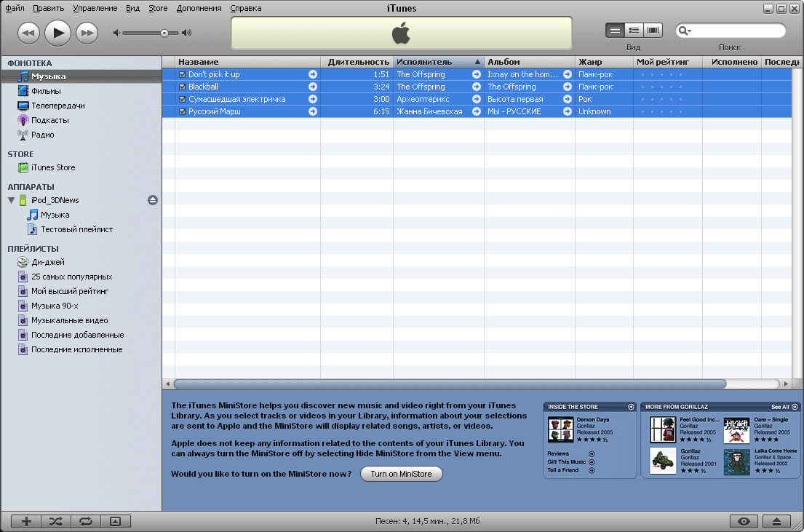Open the Reviews link in MiniStore
This screenshot has width=804, height=532.
(x=558, y=453)
